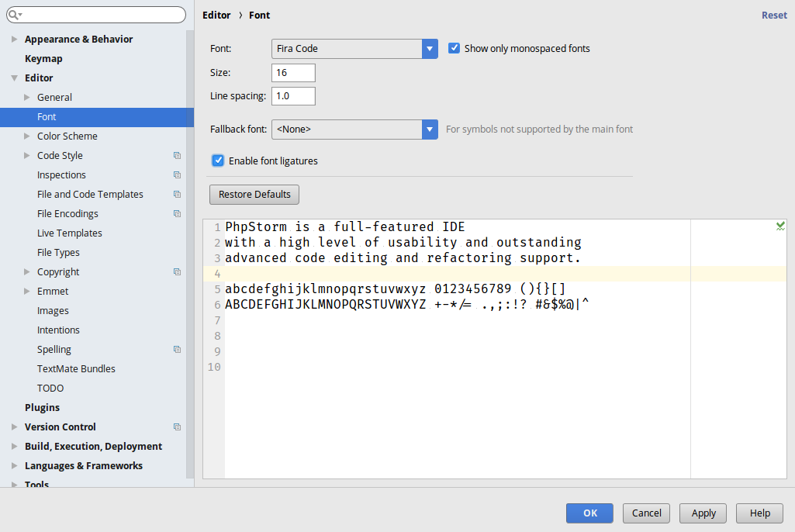Expand Appearance & Behavior section
Screen dimensions: 795x532
(x=14, y=39)
